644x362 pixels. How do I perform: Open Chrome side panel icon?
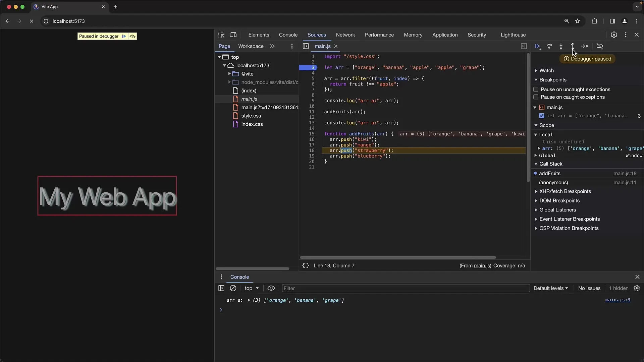coord(612,21)
